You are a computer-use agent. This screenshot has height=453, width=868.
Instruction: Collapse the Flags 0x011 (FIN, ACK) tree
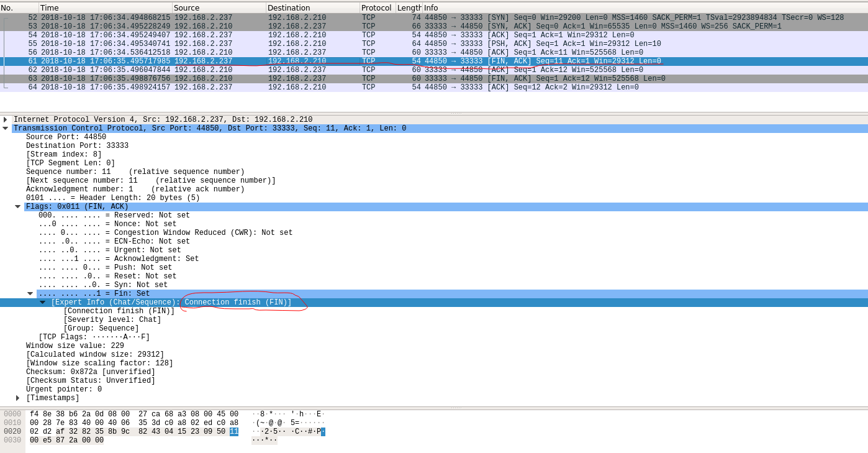click(17, 207)
